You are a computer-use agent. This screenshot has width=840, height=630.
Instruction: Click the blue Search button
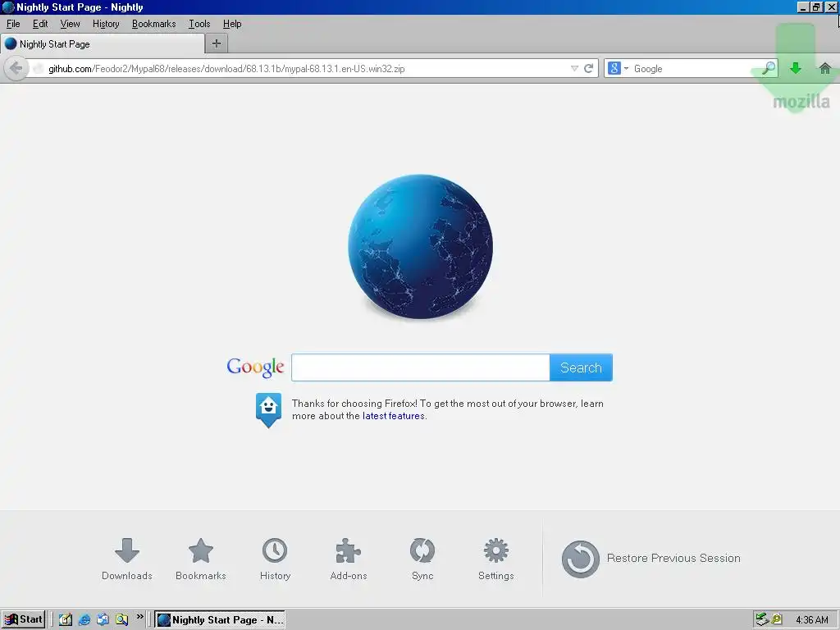pos(581,367)
